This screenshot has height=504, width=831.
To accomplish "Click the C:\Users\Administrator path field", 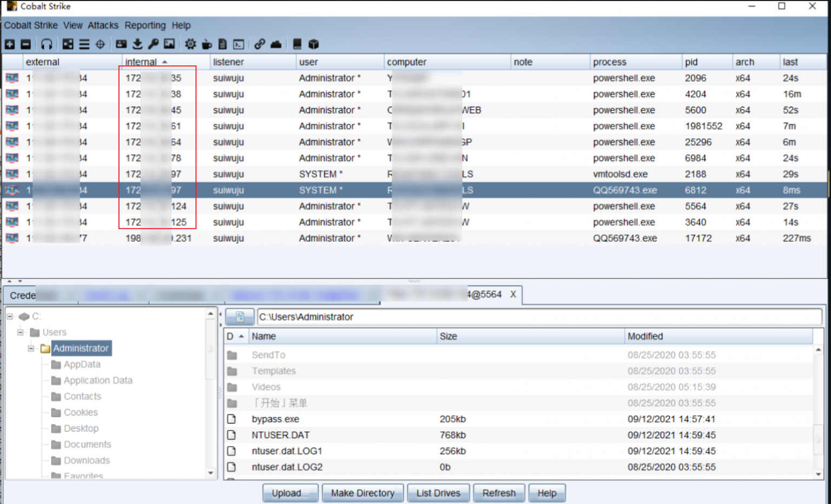I will pos(538,317).
